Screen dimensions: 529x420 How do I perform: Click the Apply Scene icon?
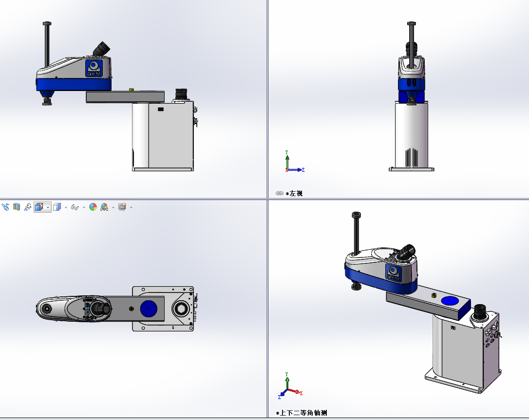point(104,207)
